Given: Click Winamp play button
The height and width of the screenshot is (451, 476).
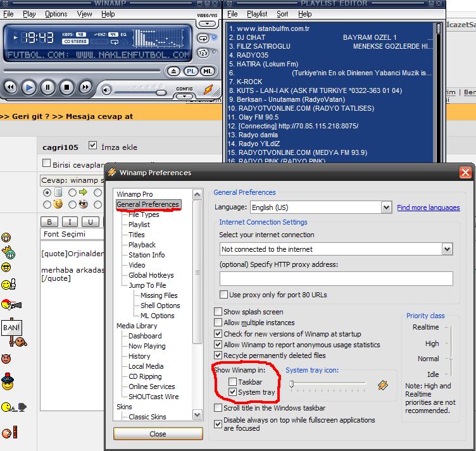Looking at the screenshot, I should (x=29, y=87).
